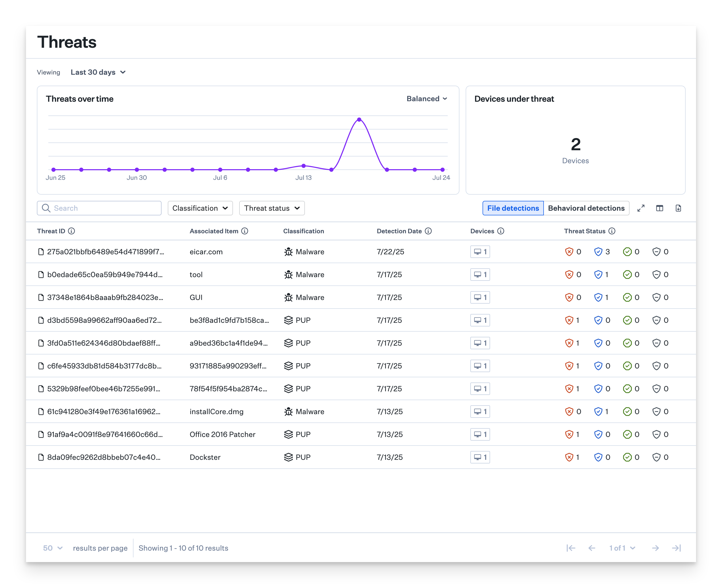Click device count badge for eicar.com row
This screenshot has height=588, width=722.
tap(480, 252)
